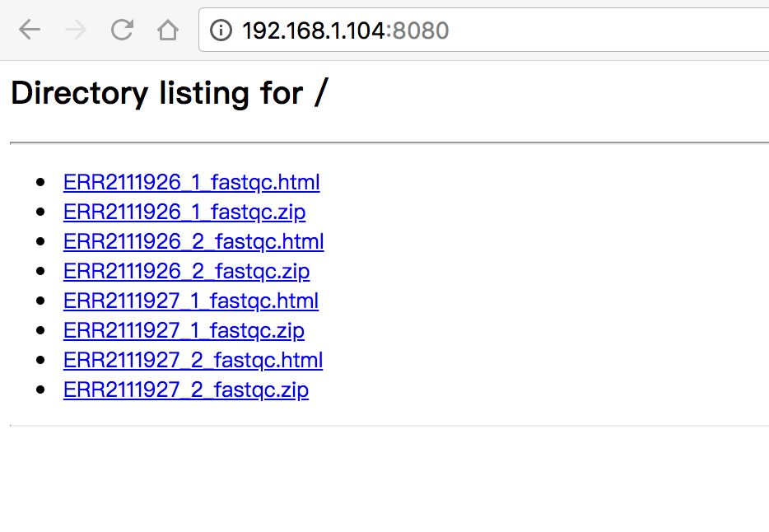Open ERR2111926_1_fastqc.html report
The width and height of the screenshot is (769, 532).
tap(191, 182)
